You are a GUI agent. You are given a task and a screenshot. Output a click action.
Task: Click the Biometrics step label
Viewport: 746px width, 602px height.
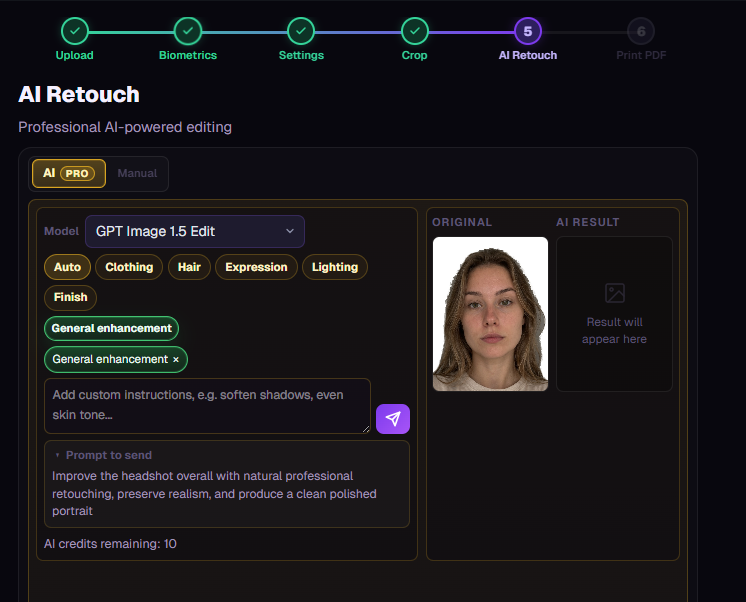click(188, 55)
